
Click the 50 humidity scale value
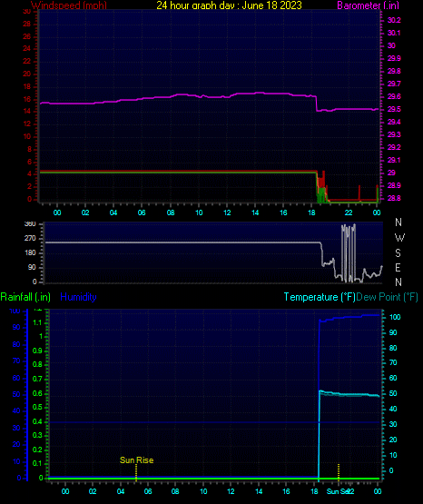pos(16,394)
